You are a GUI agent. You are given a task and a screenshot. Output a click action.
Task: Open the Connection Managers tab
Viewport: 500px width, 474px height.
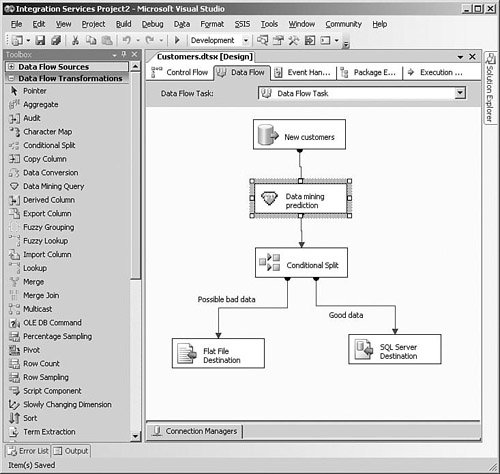(x=195, y=431)
